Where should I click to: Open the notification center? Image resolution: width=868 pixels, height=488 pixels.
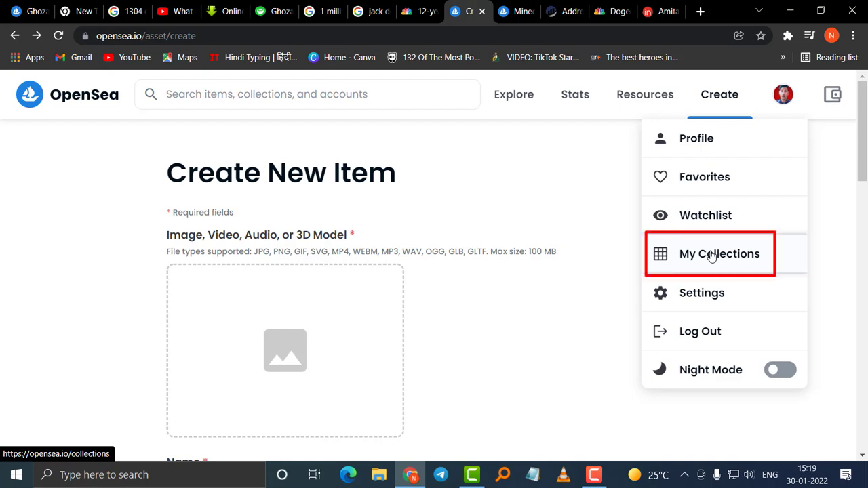pos(846,474)
